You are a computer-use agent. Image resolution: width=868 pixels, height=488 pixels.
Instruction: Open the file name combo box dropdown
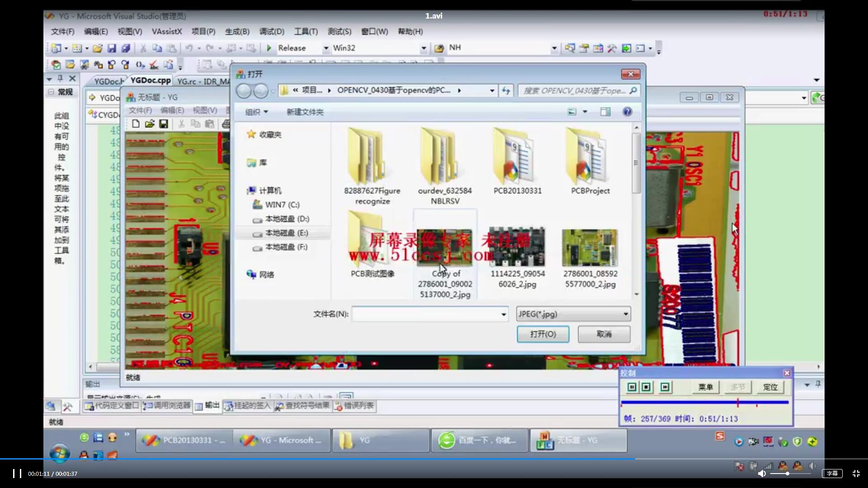[503, 314]
